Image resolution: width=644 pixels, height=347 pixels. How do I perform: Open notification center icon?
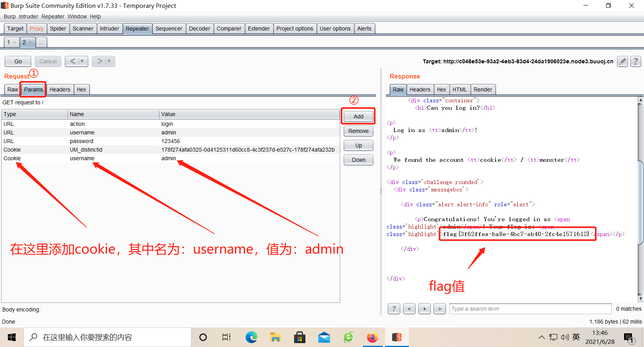[x=628, y=338]
